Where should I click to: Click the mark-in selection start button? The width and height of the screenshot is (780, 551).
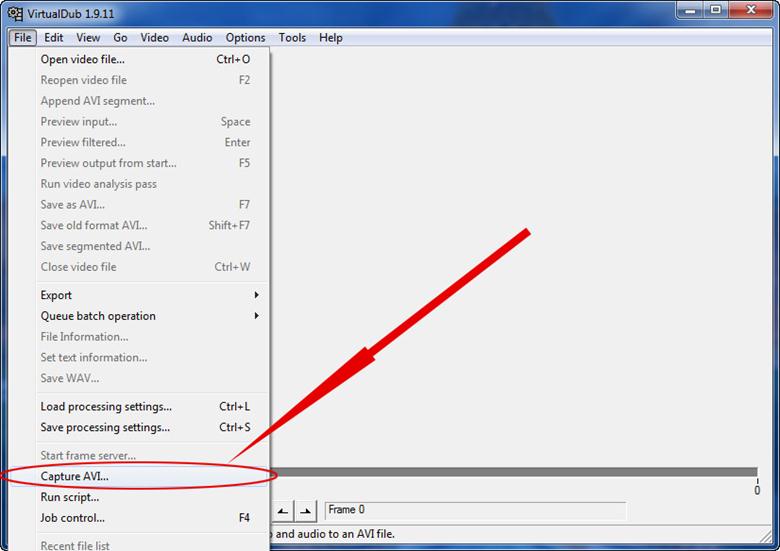(283, 511)
